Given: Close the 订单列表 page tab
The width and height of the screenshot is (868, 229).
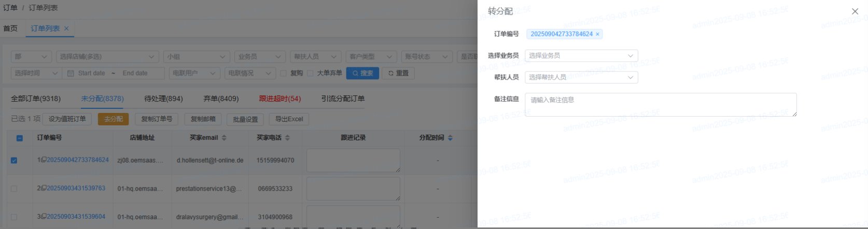Looking at the screenshot, I should pyautogui.click(x=66, y=28).
